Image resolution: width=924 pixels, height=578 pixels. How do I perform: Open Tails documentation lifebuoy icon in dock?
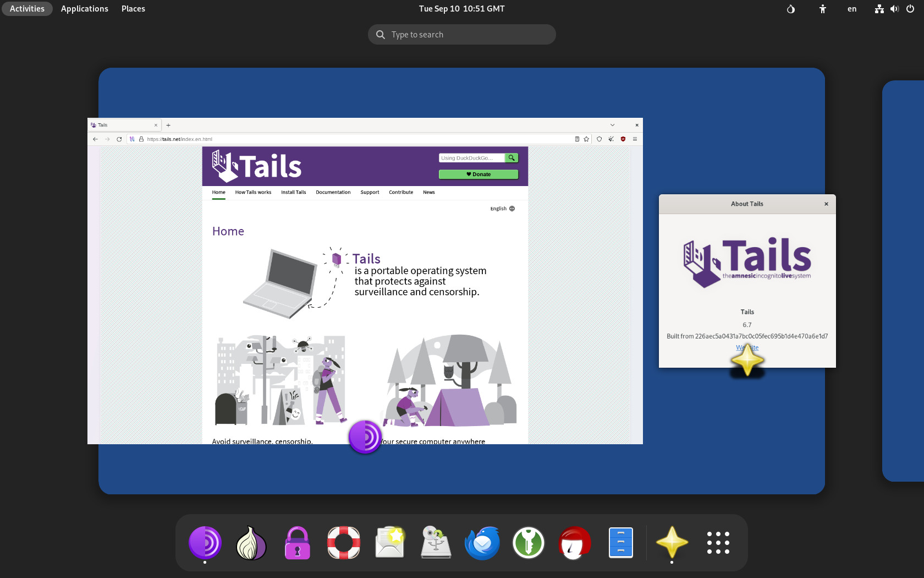pyautogui.click(x=344, y=543)
